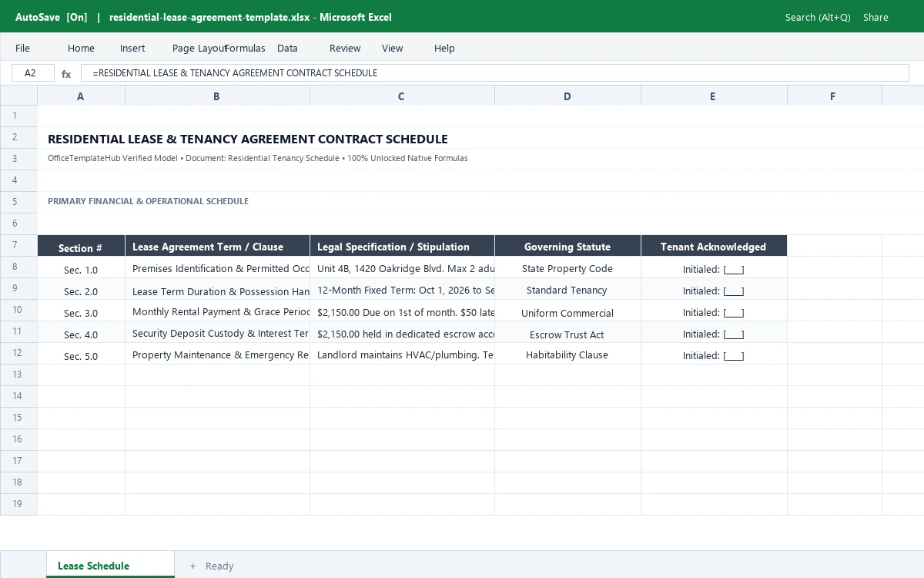This screenshot has height=578, width=924.
Task: Click the Section # header cell
Action: click(x=81, y=246)
